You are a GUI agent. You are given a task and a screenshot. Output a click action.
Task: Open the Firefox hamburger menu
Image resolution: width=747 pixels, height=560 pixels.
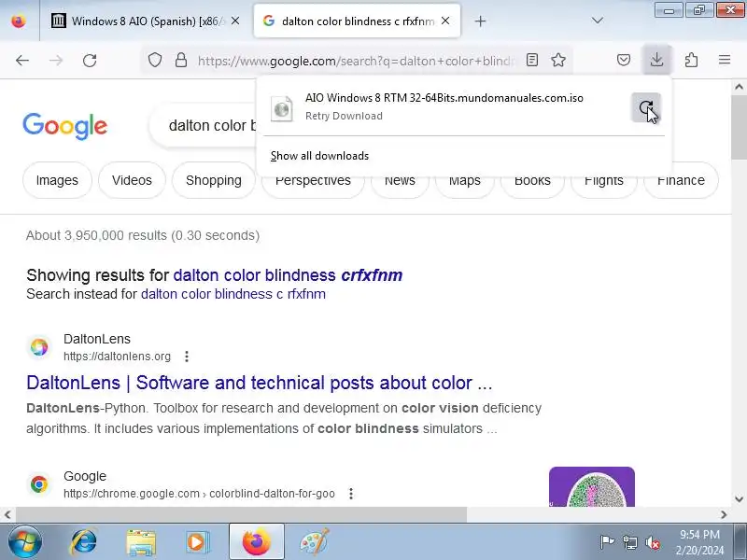[725, 60]
